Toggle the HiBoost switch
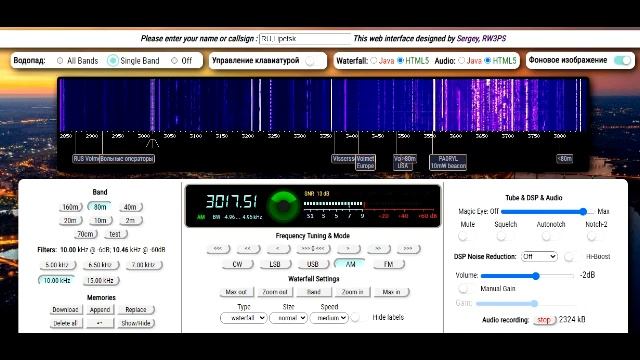Viewport: 640px width, 360px height. click(572, 257)
